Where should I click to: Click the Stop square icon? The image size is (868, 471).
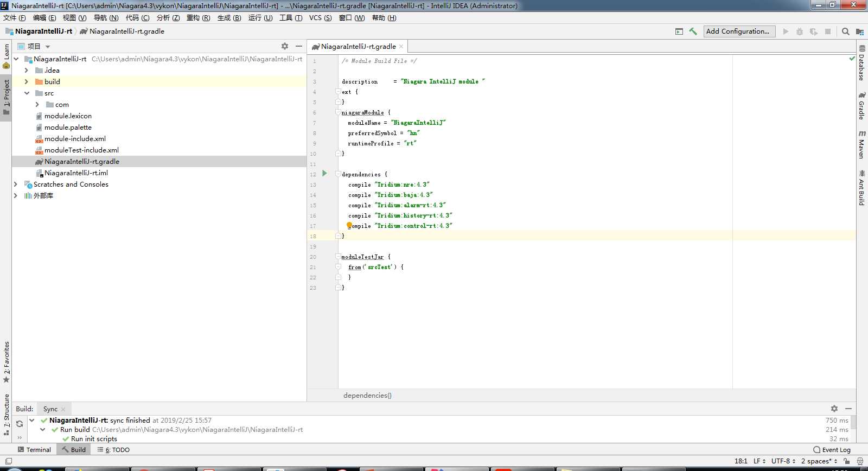click(828, 31)
